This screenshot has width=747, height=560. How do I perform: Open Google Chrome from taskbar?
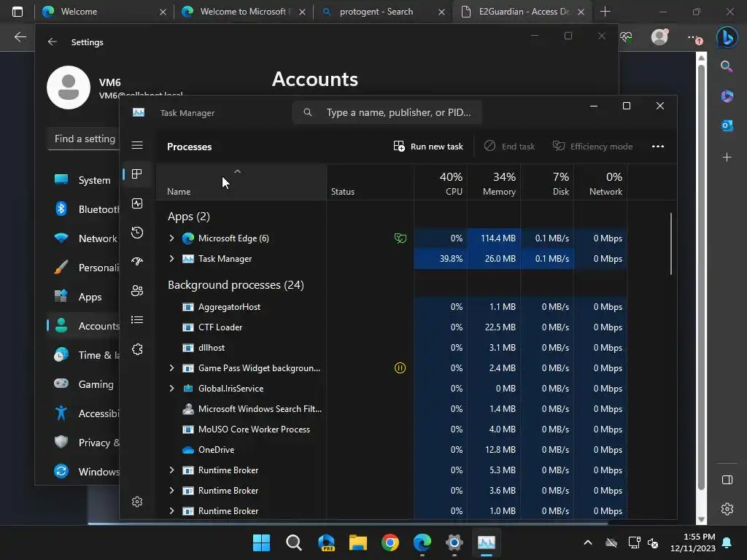click(390, 542)
